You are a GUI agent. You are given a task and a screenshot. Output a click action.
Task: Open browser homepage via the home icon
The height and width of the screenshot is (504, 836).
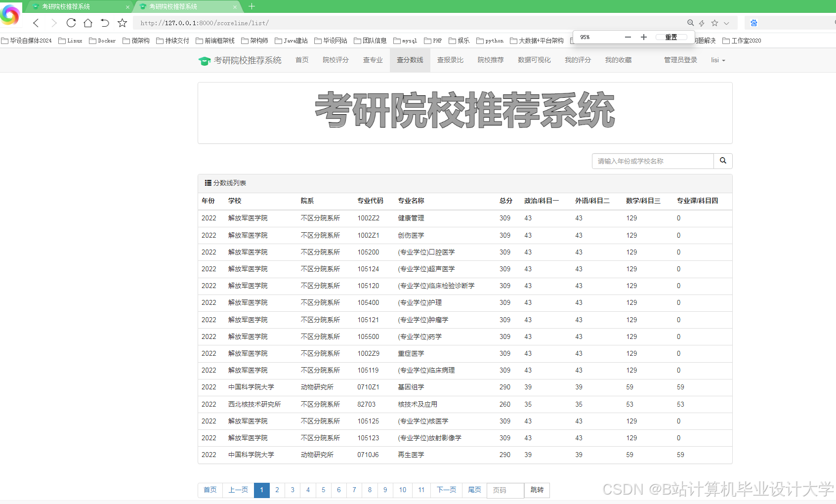click(88, 23)
